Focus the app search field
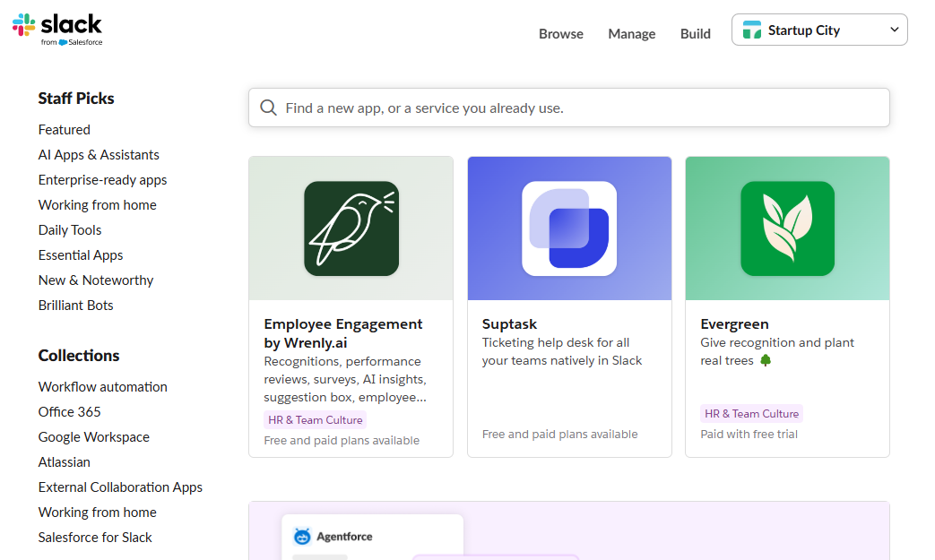The width and height of the screenshot is (935, 560). tap(569, 108)
